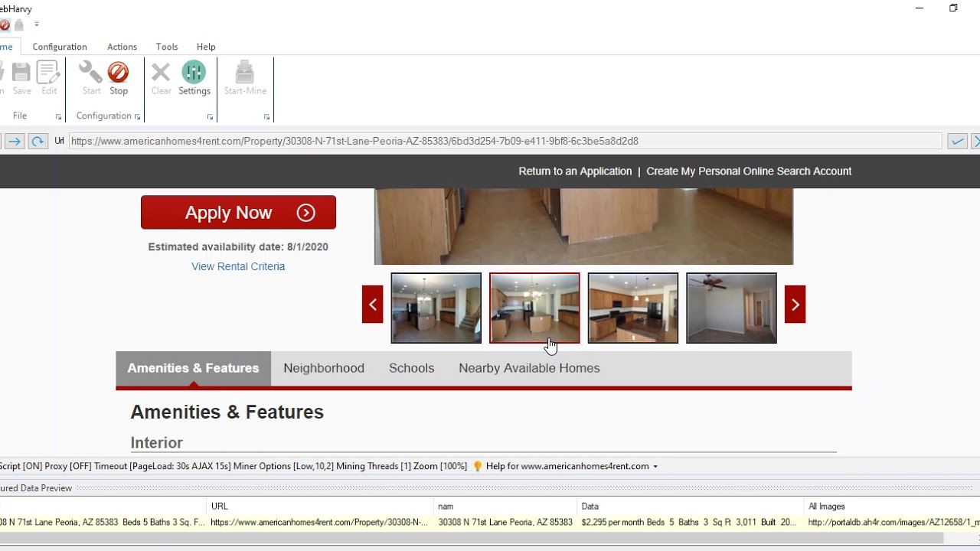
Task: Expand the Start-Mine group dialog launcher
Action: pos(266,117)
